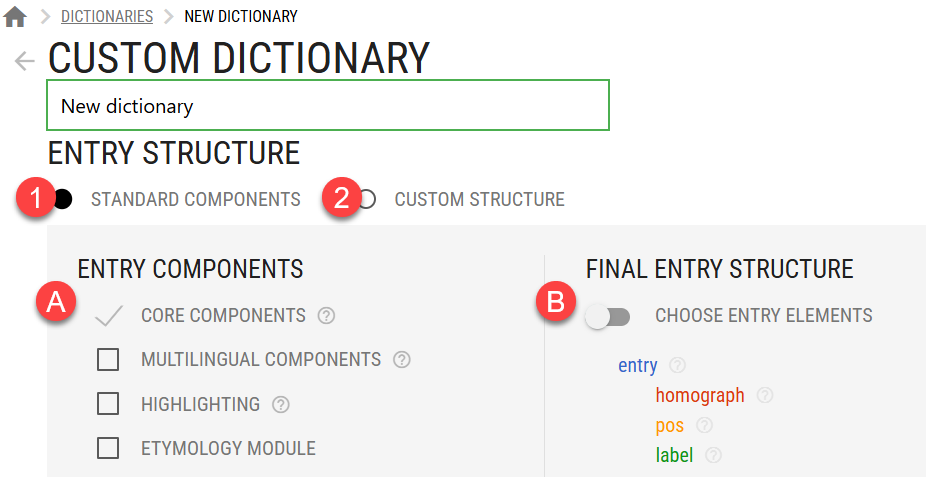Click the back arrow beside Custom Dictionary

pos(25,60)
